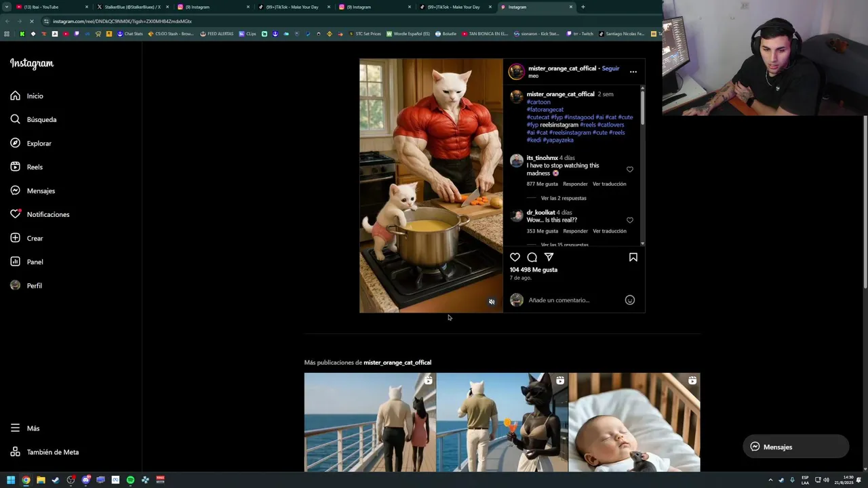
Task: Open cat with orange drink thumbnail
Action: pos(502,422)
